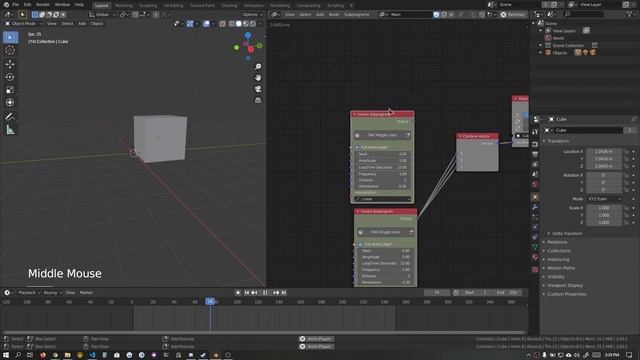The image size is (640, 360).
Task: Toggle lock for Scale X
Action: 627,208
